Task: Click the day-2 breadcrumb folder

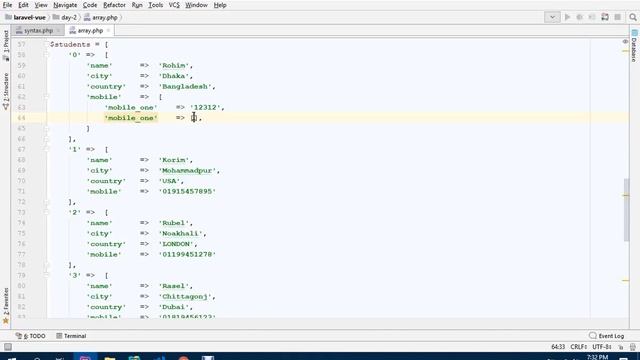Action: (x=64, y=18)
